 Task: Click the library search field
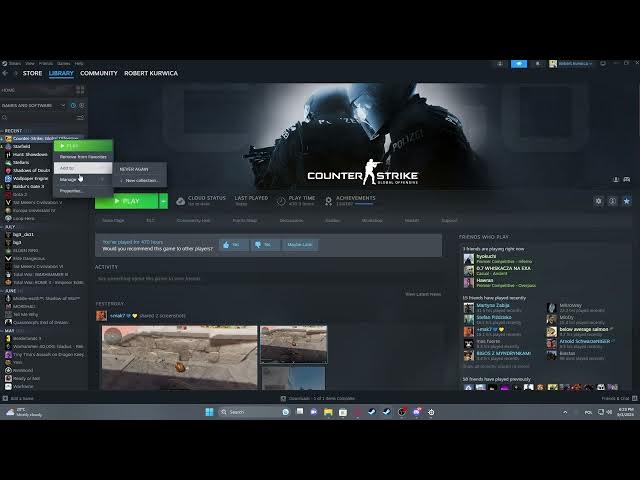pos(39,118)
